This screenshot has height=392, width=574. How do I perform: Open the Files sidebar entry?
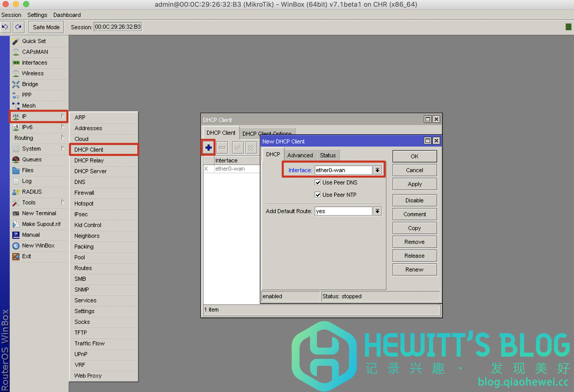click(39, 170)
